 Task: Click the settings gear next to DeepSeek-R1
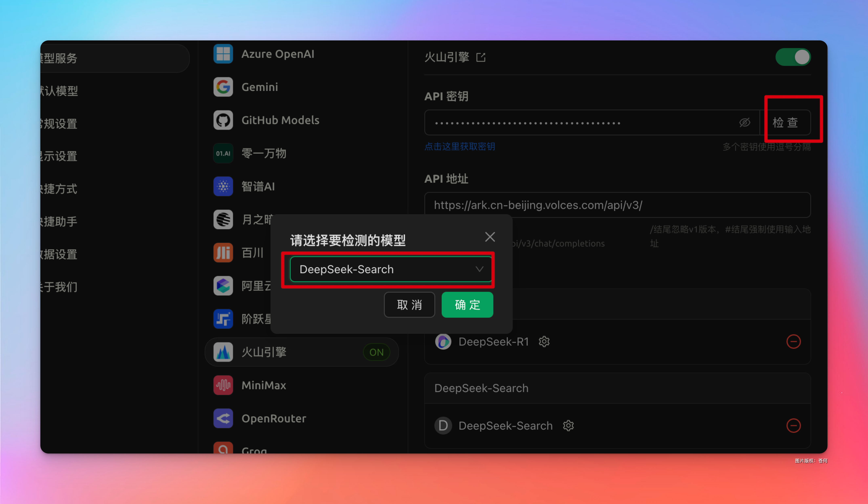(544, 342)
